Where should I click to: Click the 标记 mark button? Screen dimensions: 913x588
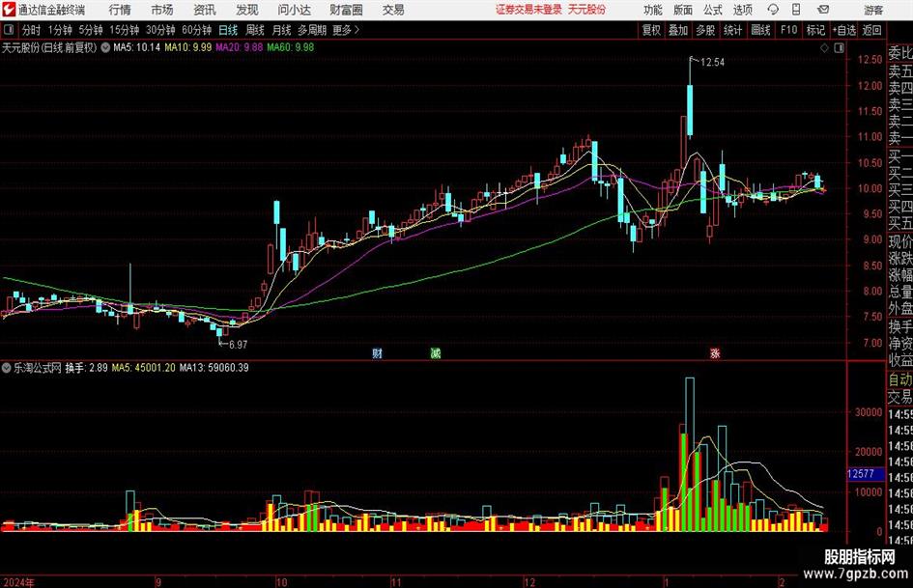tap(815, 30)
